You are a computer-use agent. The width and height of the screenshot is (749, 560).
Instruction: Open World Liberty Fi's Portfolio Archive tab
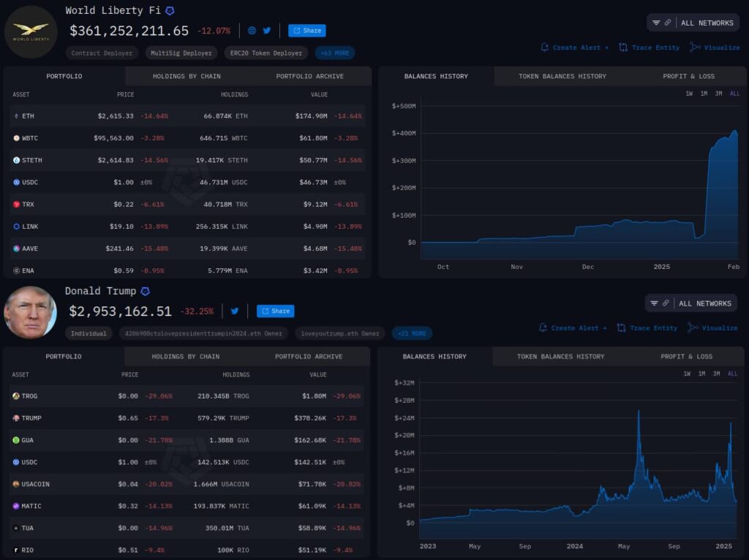tap(310, 76)
